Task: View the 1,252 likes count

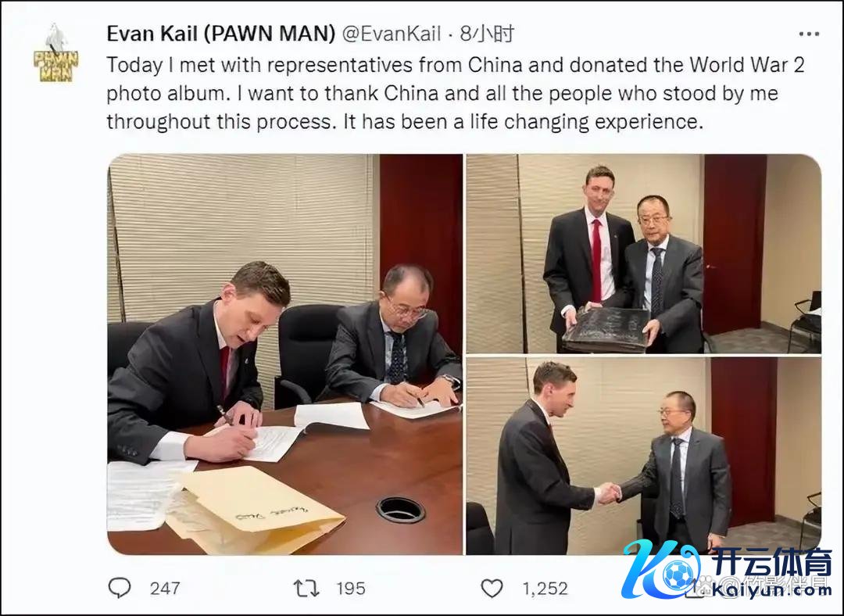Action: click(545, 588)
